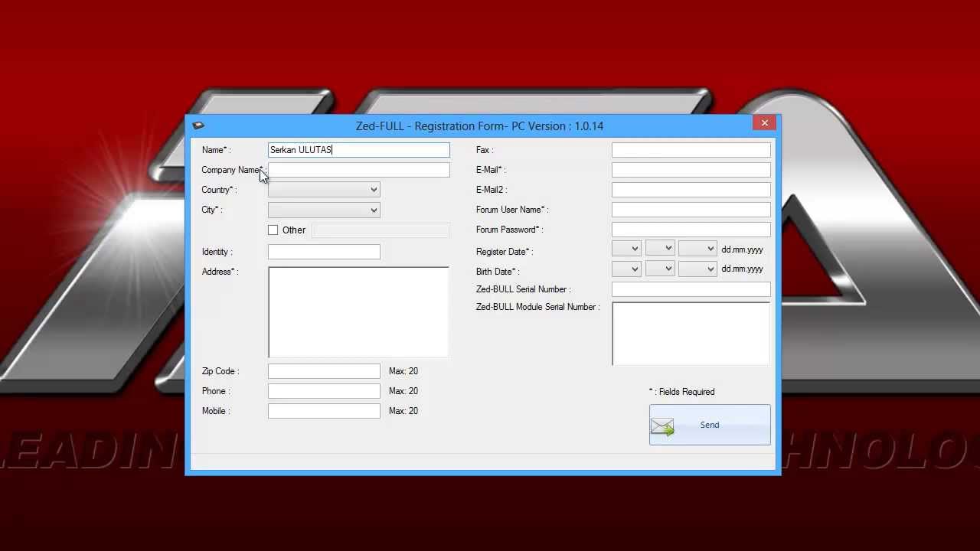Click the disabled Other city text field

click(381, 230)
